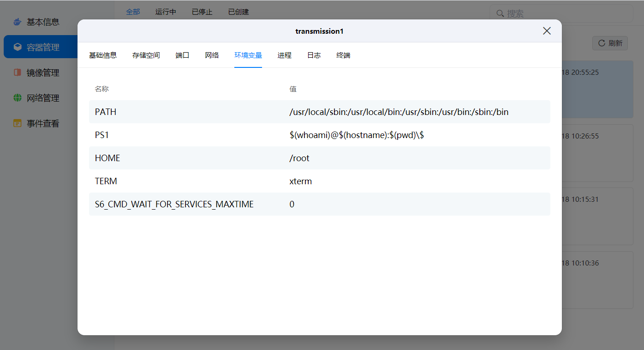Close the transmission1 dialog with X
The width and height of the screenshot is (644, 350).
(x=547, y=31)
